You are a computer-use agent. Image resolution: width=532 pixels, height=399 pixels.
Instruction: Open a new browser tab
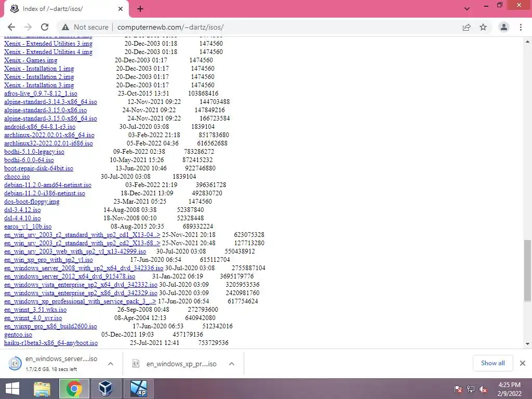140,9
